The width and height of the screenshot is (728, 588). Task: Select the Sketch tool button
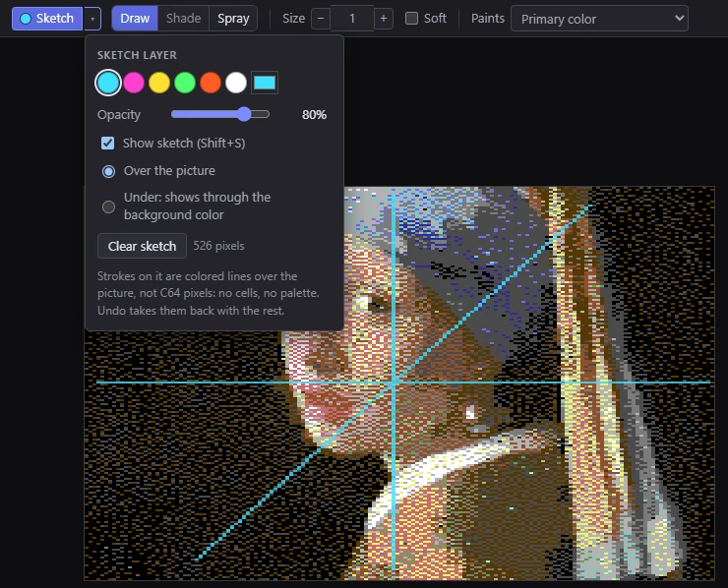tap(47, 19)
